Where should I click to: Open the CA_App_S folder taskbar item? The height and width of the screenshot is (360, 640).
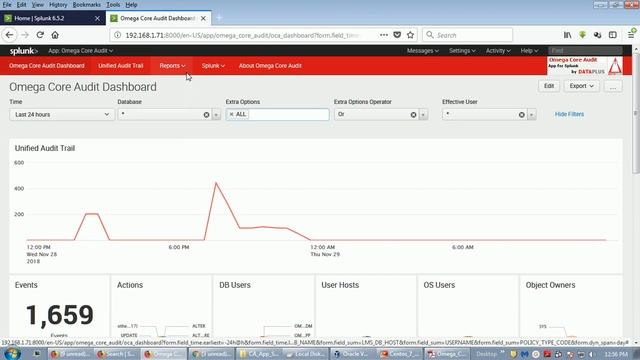pos(259,354)
